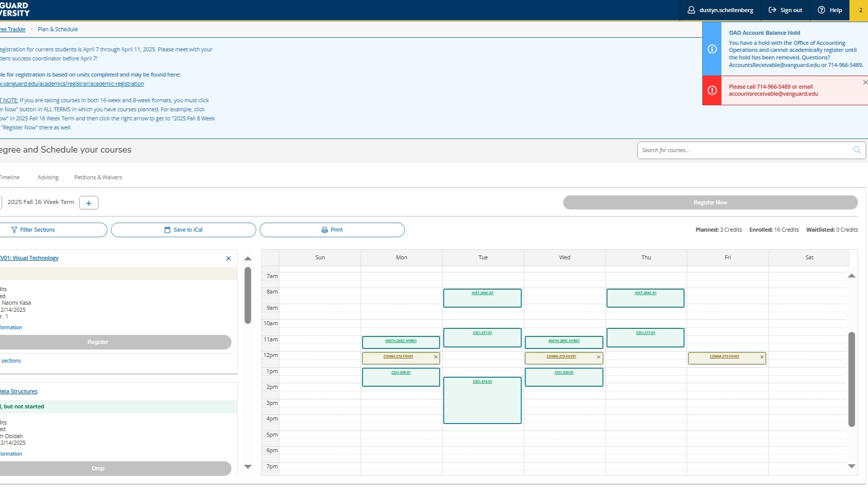Click the info icon on OAO hold notice
This screenshot has width=868, height=490.
pyautogui.click(x=712, y=49)
